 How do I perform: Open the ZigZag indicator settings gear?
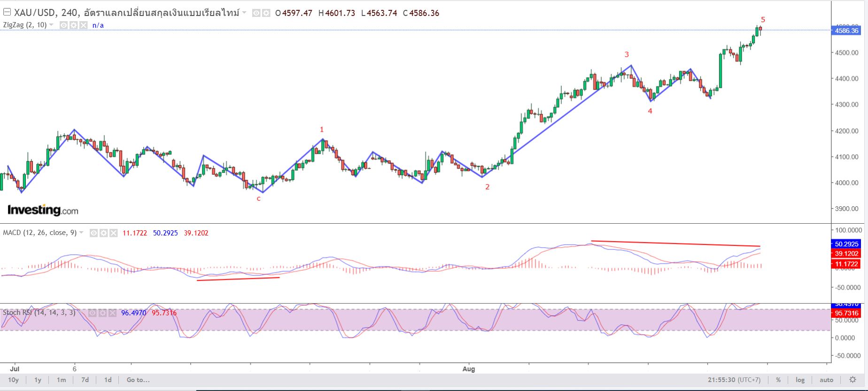[74, 25]
